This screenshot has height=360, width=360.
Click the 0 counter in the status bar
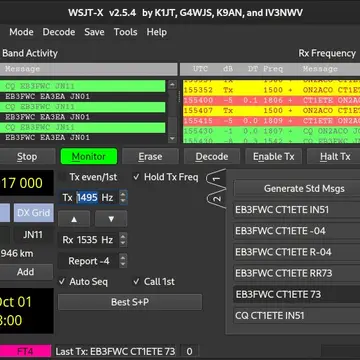click(x=189, y=351)
